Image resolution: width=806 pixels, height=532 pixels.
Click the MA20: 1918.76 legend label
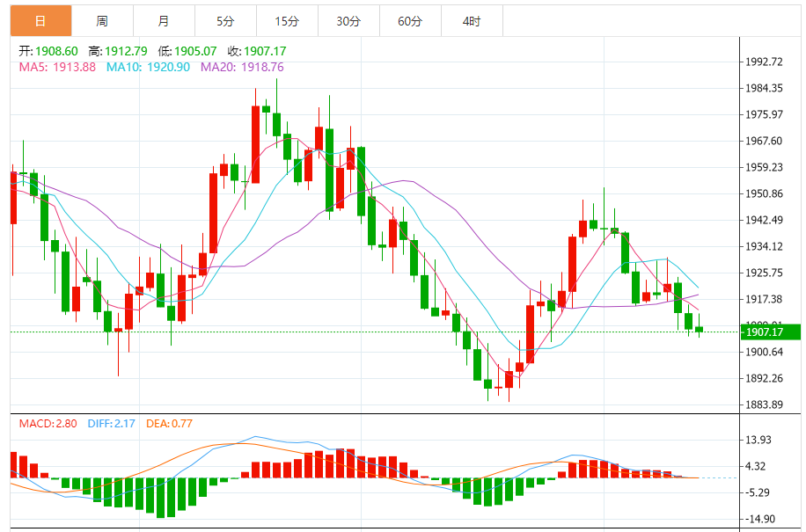(242, 67)
